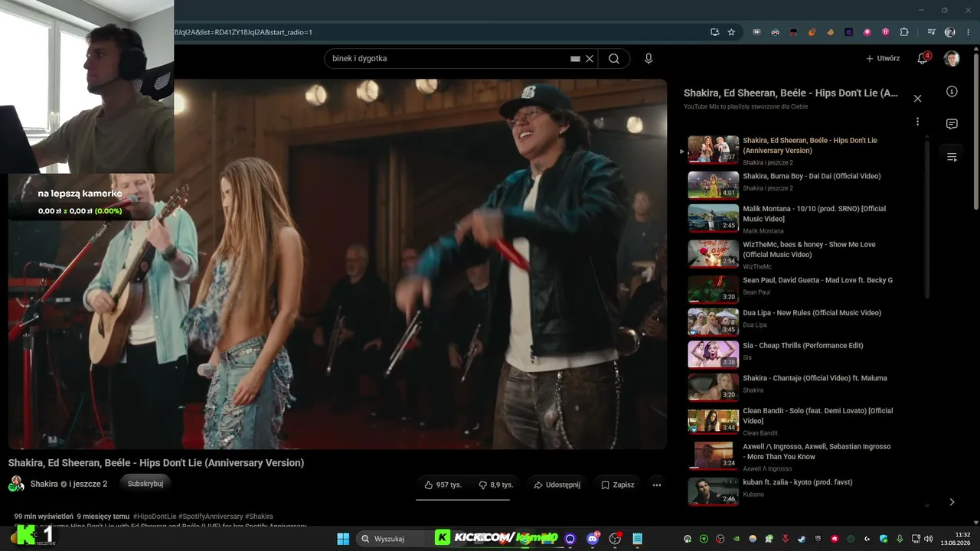The width and height of the screenshot is (980, 551).
Task: Select the playlist queue panel icon
Action: click(x=952, y=157)
